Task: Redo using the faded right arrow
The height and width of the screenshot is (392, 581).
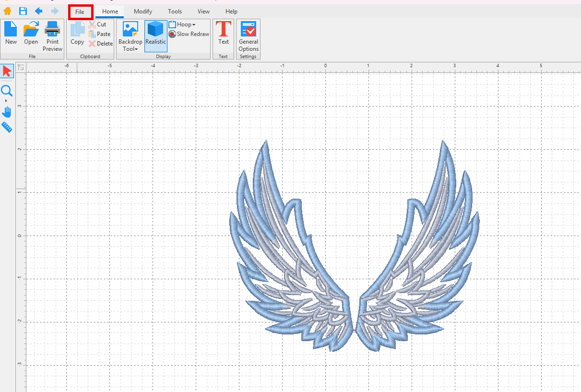Action: tap(55, 11)
